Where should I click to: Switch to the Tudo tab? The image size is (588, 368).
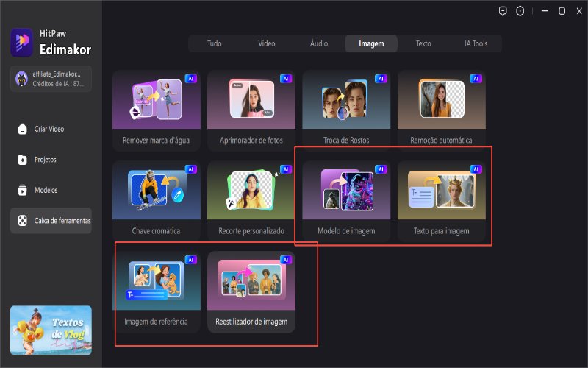click(x=214, y=43)
